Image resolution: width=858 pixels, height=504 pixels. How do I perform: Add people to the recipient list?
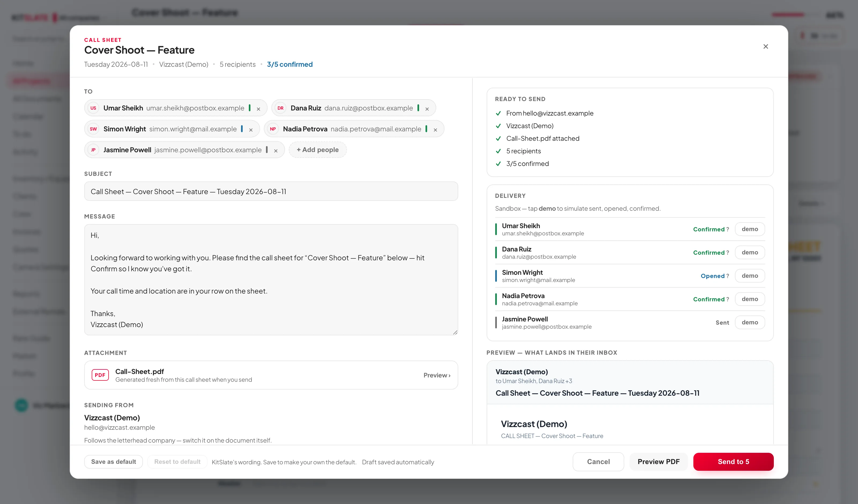(318, 150)
